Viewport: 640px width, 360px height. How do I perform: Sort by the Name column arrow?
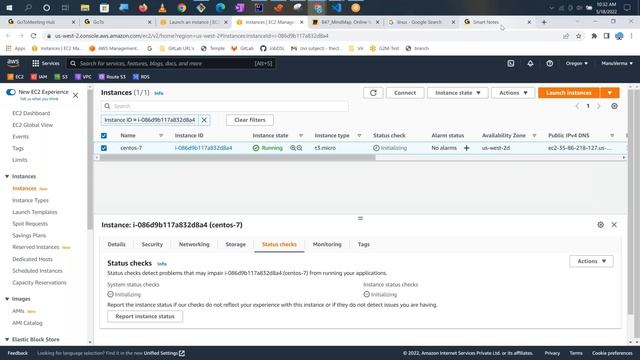[x=161, y=136]
